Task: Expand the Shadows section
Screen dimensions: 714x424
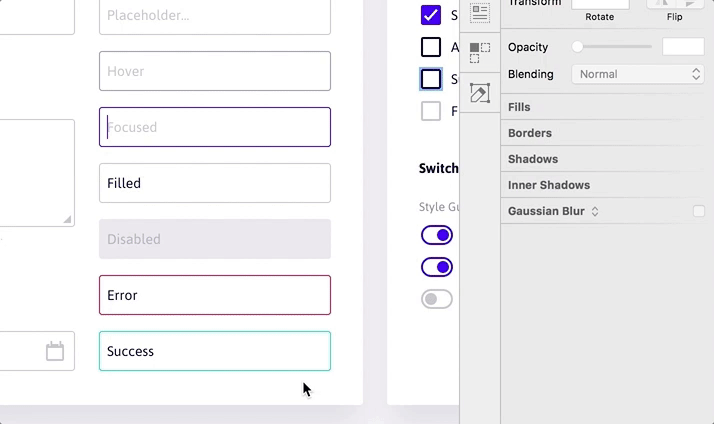Action: click(x=533, y=159)
